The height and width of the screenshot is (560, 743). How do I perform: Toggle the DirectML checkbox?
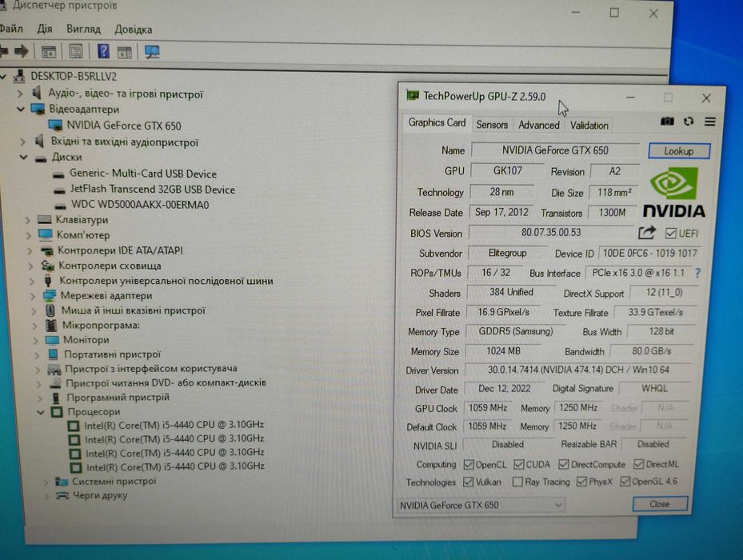(x=638, y=464)
